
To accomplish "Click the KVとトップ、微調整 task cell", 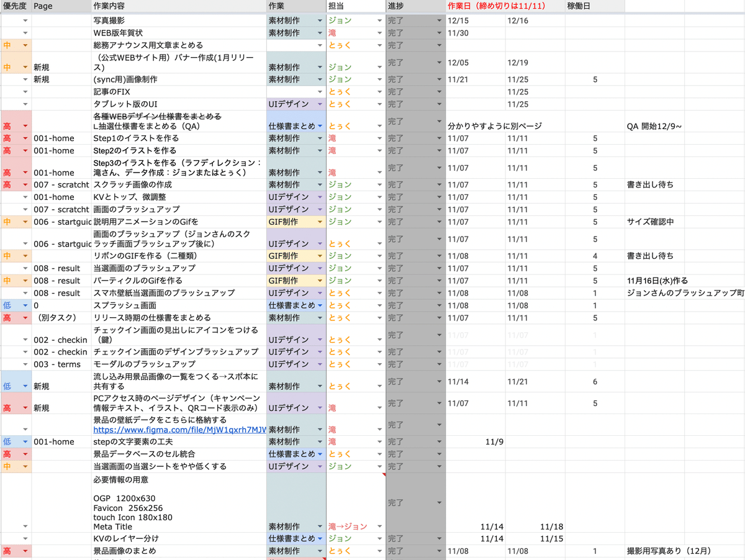I will pos(179,197).
